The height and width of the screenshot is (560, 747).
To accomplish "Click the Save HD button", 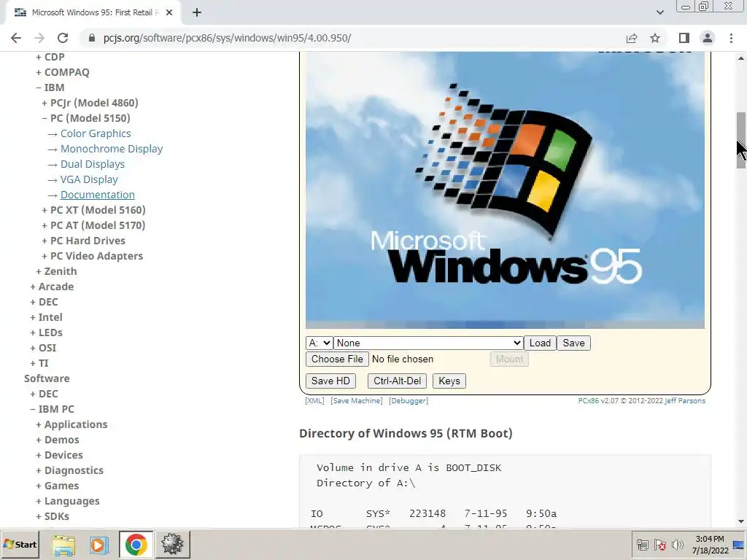I will [x=330, y=381].
